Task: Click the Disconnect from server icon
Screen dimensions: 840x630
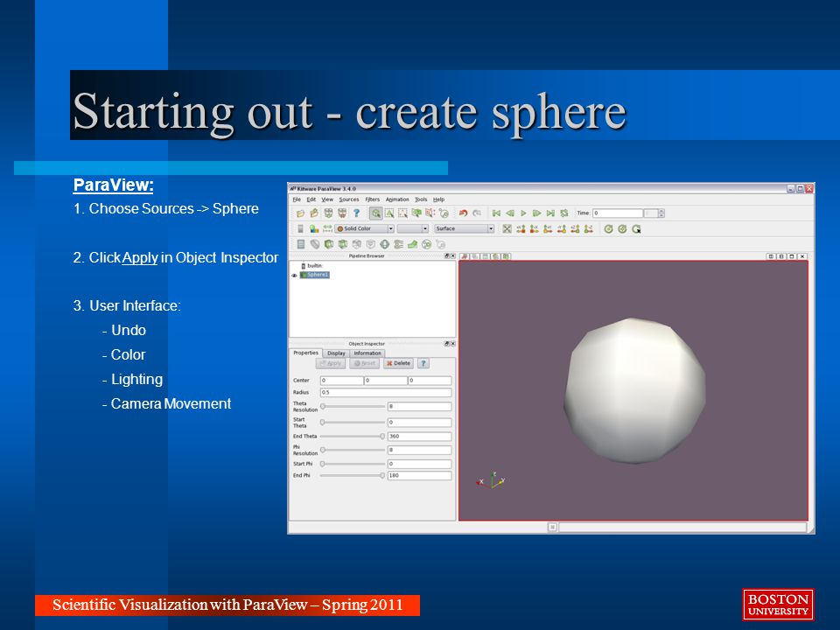Action: (342, 213)
